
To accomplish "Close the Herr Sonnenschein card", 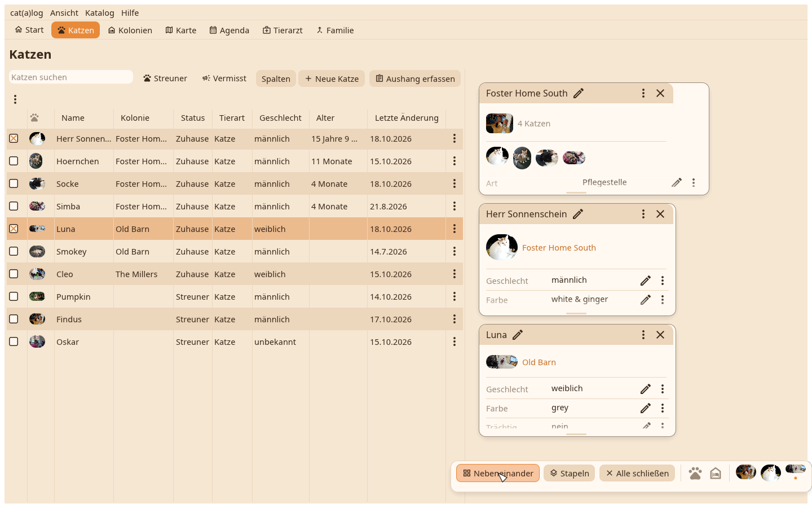I will click(x=660, y=214).
